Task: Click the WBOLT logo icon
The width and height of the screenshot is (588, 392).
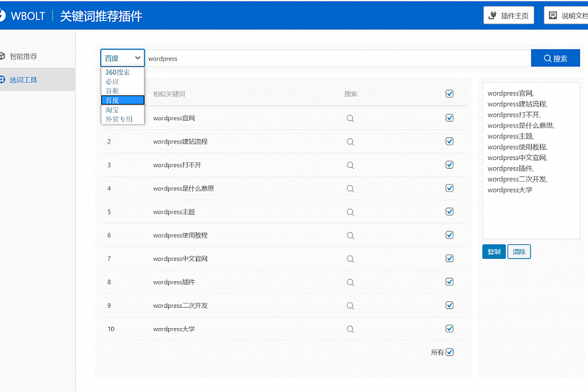Action: [2, 16]
